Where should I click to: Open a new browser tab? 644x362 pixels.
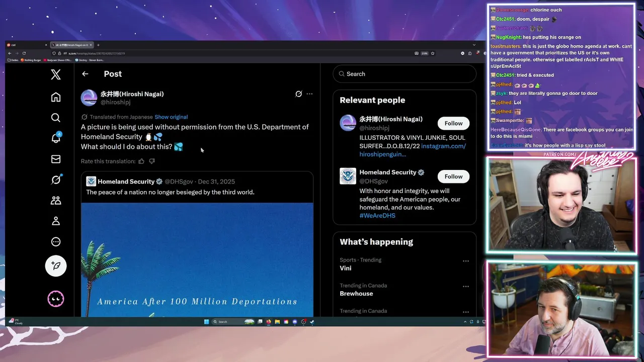point(98,45)
